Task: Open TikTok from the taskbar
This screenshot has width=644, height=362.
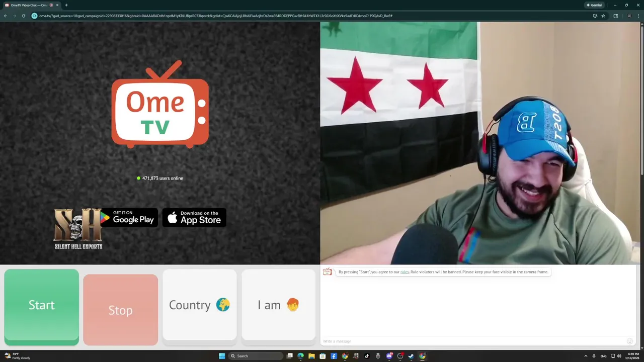Action: click(367, 356)
